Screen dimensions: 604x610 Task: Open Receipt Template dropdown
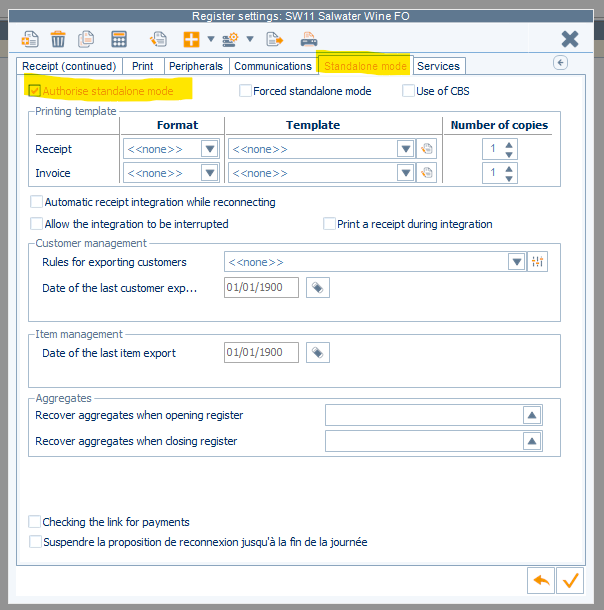point(406,149)
